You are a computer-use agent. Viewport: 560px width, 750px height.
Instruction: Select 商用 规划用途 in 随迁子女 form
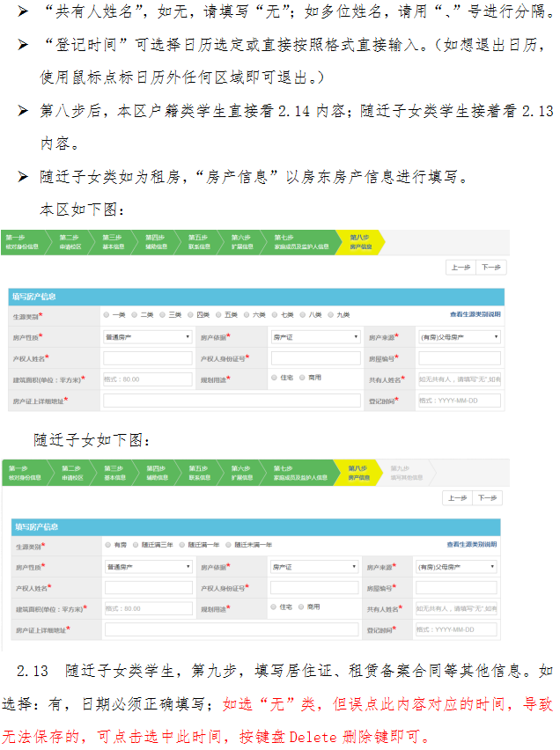point(301,607)
